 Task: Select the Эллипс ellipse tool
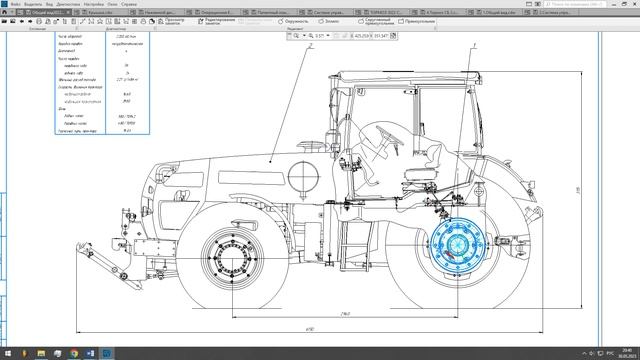pos(329,21)
